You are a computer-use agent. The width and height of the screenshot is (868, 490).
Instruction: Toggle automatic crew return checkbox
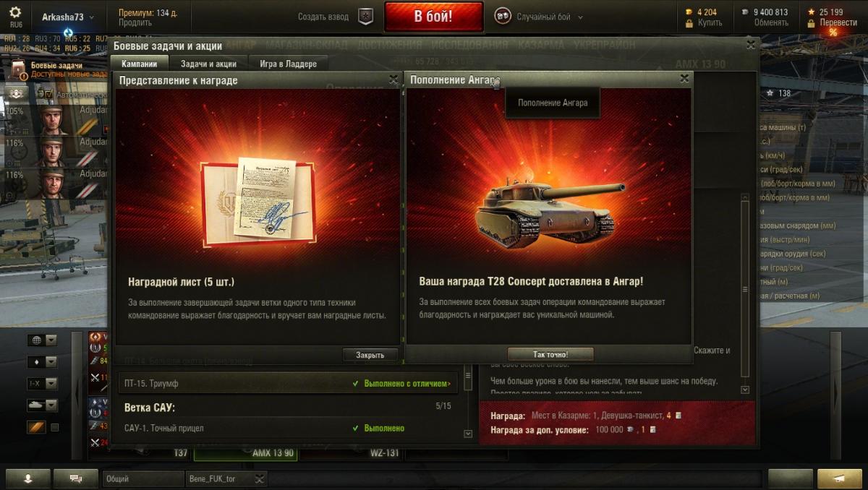49,94
